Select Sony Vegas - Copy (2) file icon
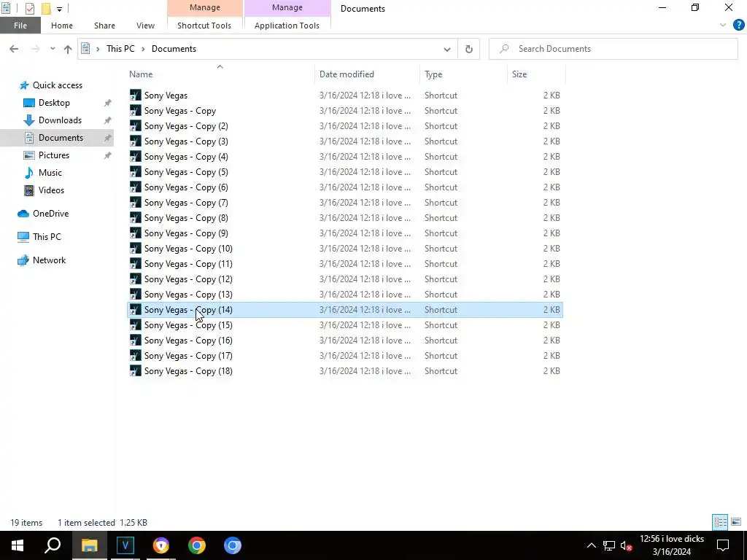This screenshot has height=560, width=747. pos(136,125)
